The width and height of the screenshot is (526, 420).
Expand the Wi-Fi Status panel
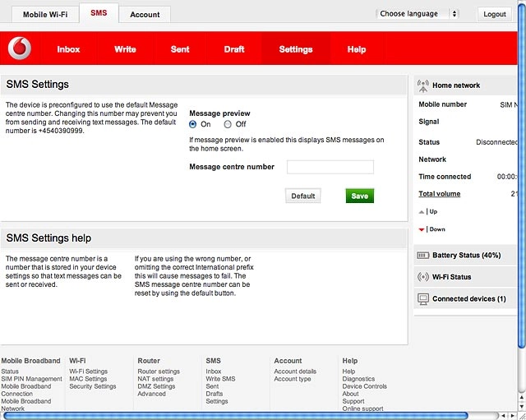465,277
